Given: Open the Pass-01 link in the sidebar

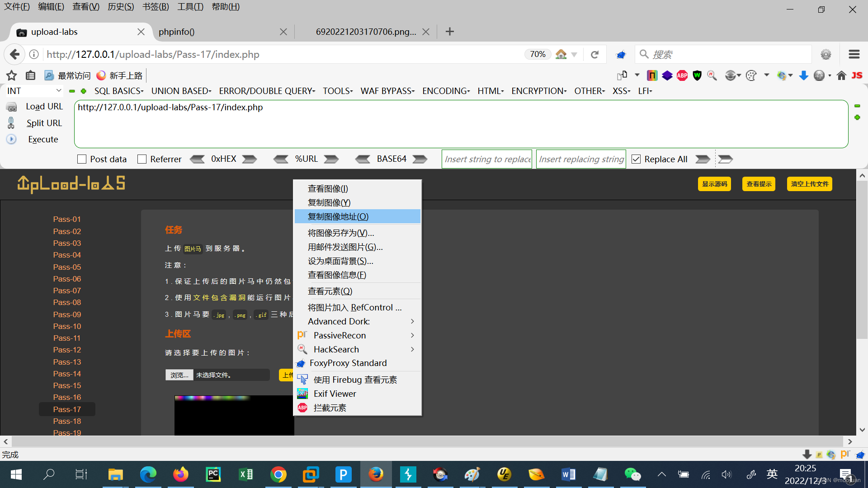Looking at the screenshot, I should (67, 219).
